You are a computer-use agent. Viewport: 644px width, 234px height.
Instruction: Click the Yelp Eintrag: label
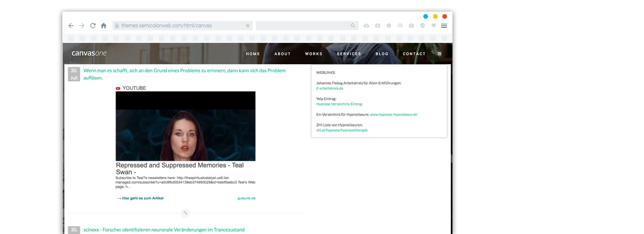point(326,99)
